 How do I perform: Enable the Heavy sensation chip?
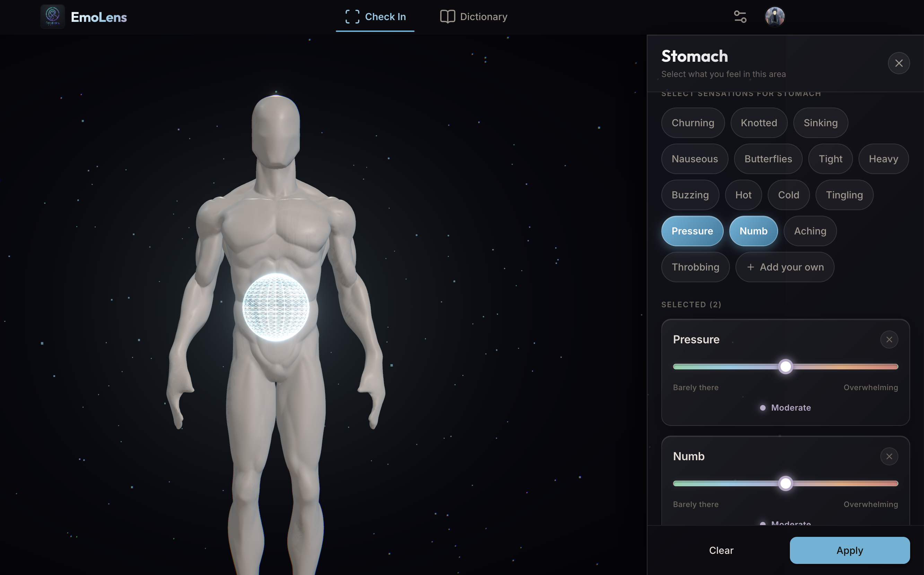(883, 159)
